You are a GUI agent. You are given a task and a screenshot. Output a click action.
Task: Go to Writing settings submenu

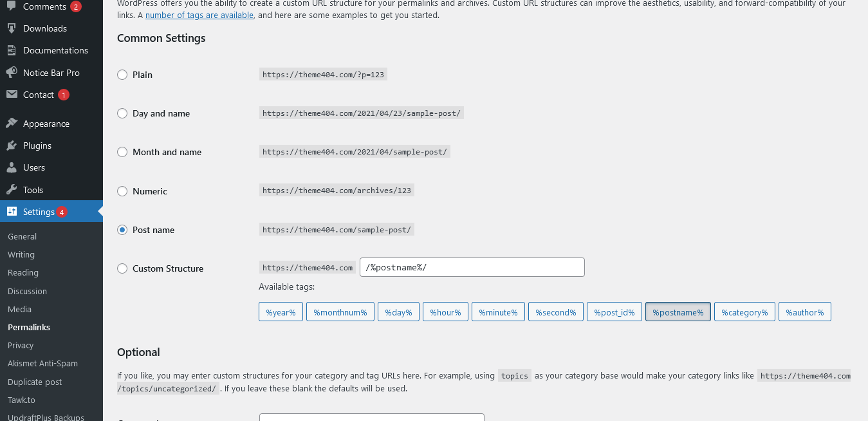21,254
